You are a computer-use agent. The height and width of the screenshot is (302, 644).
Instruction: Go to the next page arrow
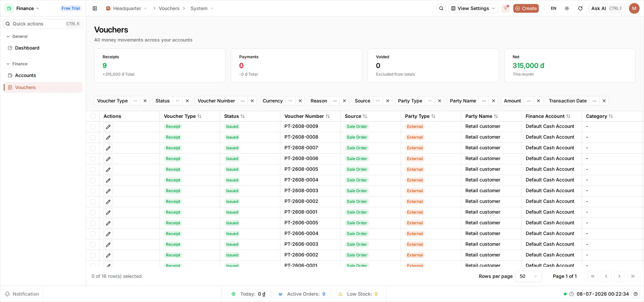click(x=620, y=276)
